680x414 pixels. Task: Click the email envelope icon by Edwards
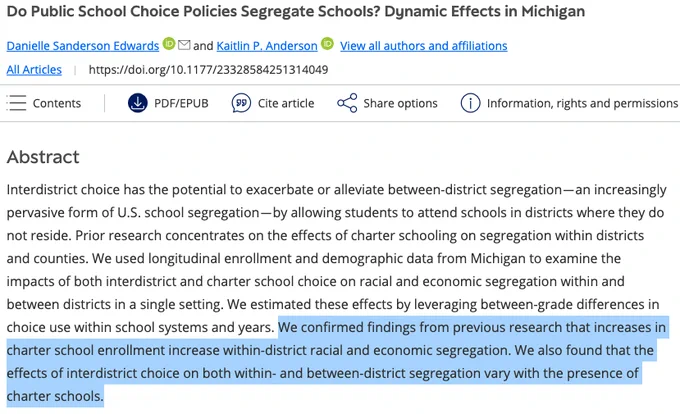184,45
